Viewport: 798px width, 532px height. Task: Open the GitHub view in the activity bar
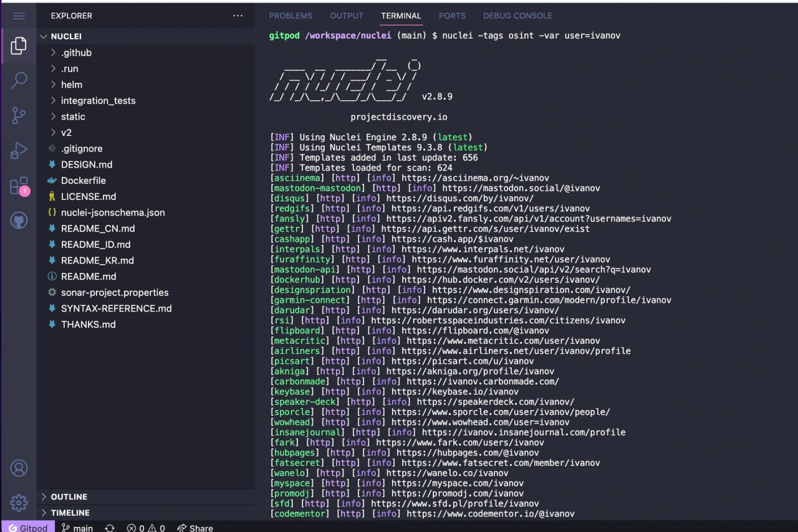click(x=19, y=220)
